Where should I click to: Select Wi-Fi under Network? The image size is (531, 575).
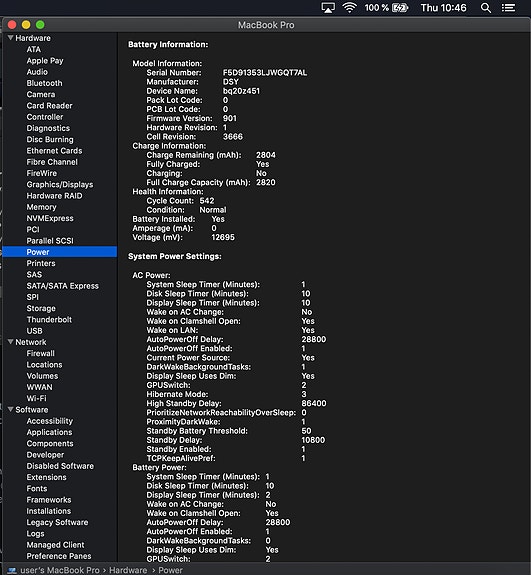click(x=36, y=398)
